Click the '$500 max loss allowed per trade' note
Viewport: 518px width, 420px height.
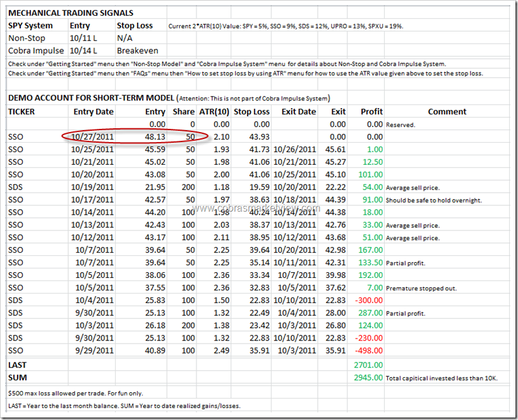click(75, 393)
